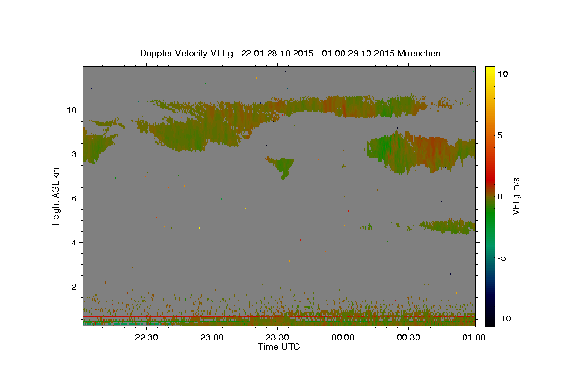This screenshot has width=588, height=392.
Task: Click the '01:00' time tick label
Action: point(473,337)
